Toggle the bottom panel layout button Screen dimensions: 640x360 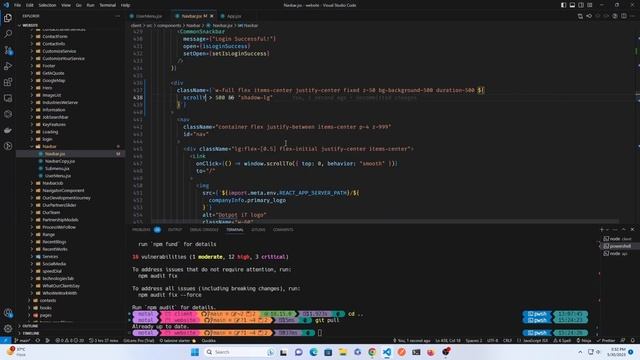[572, 5]
